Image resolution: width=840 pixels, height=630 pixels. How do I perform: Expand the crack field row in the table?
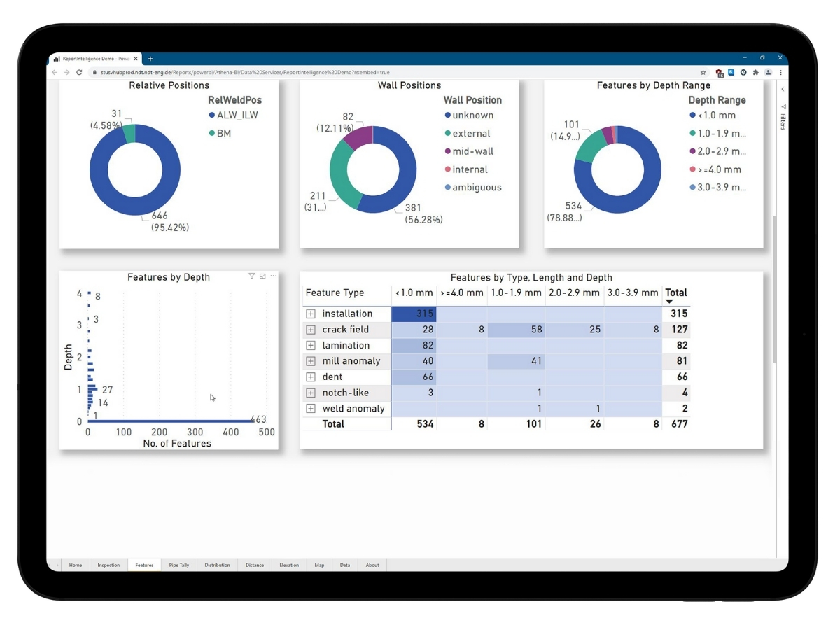point(310,329)
